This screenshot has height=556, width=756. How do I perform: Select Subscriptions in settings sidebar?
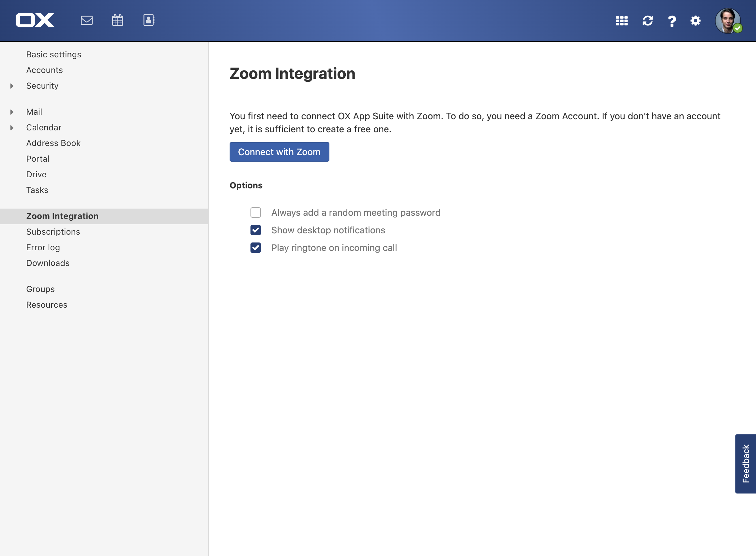pyautogui.click(x=53, y=232)
